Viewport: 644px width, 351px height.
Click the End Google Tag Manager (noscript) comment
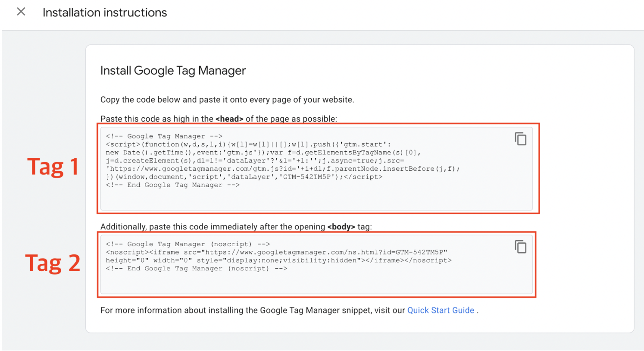click(196, 269)
